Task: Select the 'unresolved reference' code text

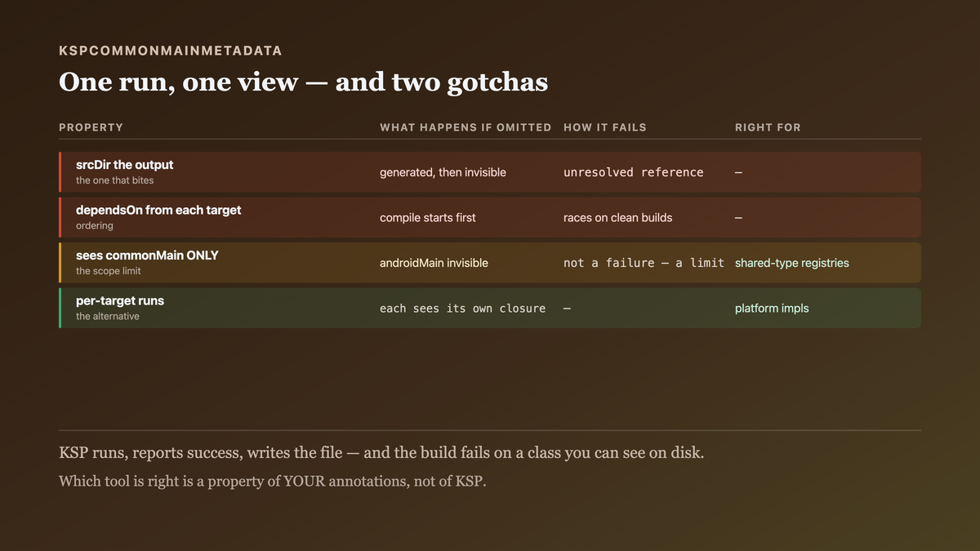Action: [634, 172]
